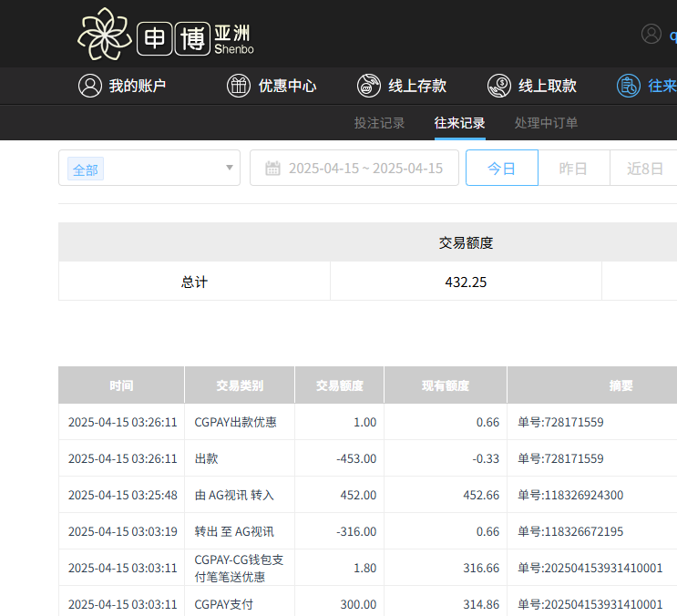
Task: Select the 往来记录 tab
Action: click(459, 123)
